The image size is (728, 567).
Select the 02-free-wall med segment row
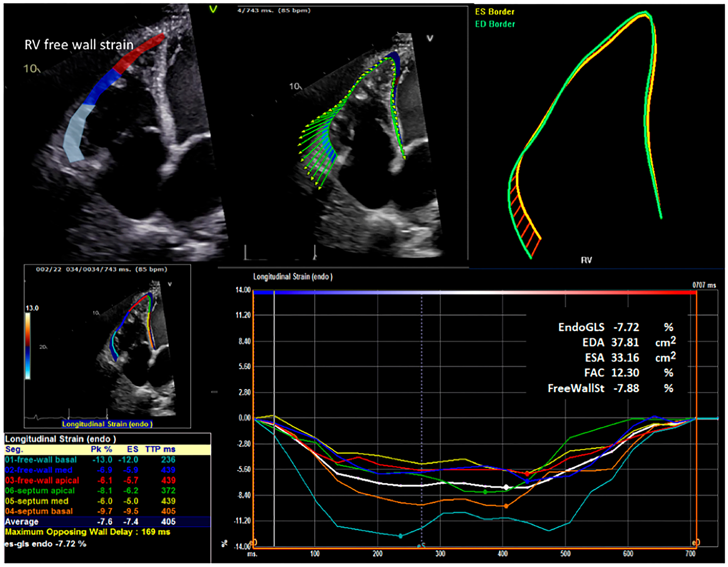pos(39,470)
